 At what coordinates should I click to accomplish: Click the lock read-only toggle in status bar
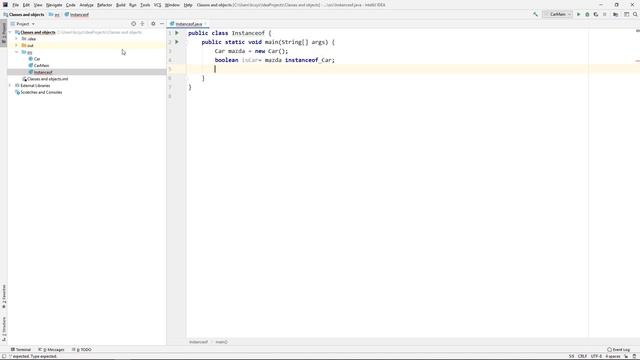pyautogui.click(x=626, y=356)
